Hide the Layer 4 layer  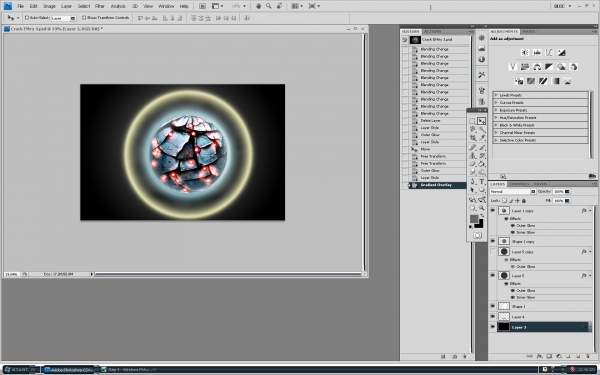pyautogui.click(x=493, y=316)
